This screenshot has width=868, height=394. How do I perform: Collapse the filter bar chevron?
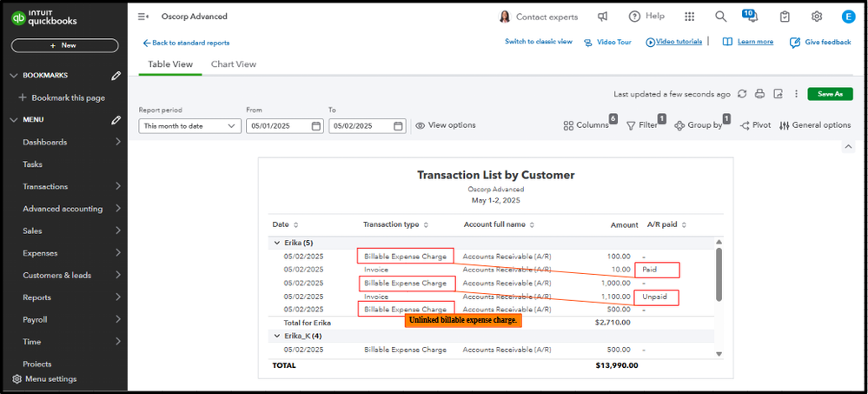click(847, 146)
